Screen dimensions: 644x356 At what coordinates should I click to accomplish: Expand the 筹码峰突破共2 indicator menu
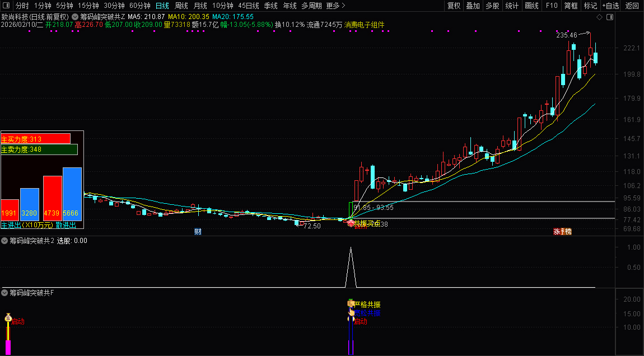pos(4,241)
